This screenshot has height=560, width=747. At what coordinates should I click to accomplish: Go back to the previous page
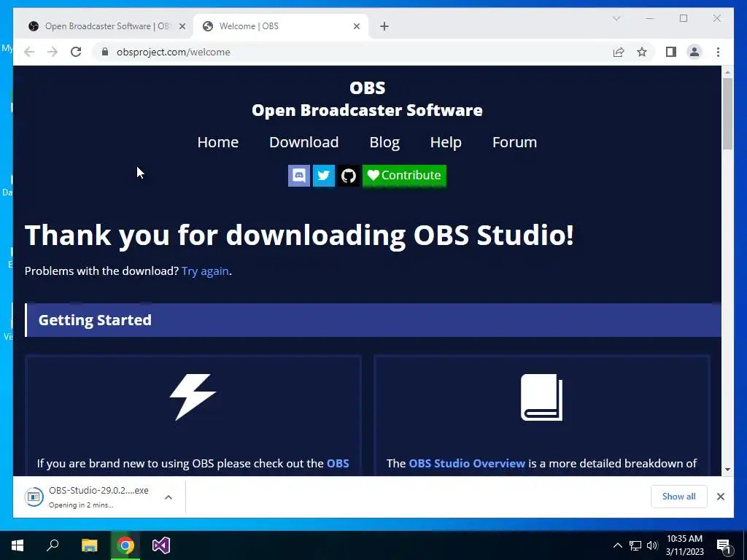[29, 52]
